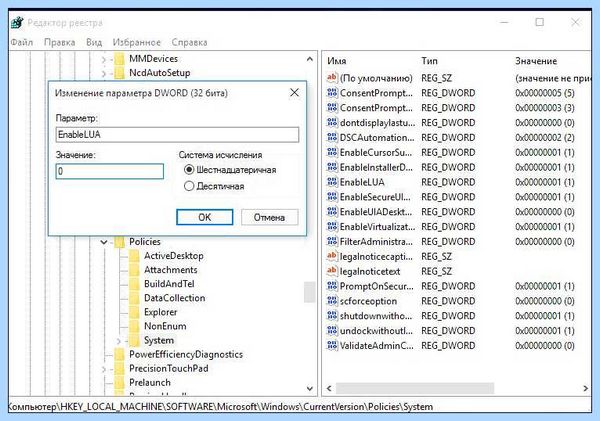Open the Файл menu
Screen dimensions: 600x421
[x=22, y=42]
